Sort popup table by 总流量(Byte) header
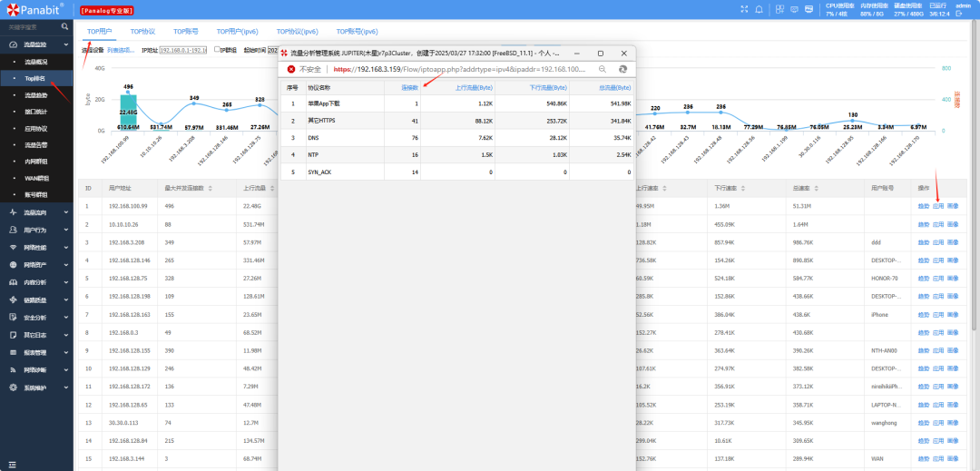Screen dimensions: 980x471 (x=616, y=88)
